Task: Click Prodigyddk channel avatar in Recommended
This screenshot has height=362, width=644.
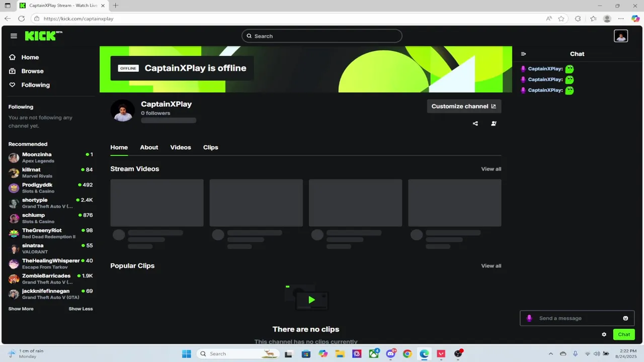Action: click(14, 188)
